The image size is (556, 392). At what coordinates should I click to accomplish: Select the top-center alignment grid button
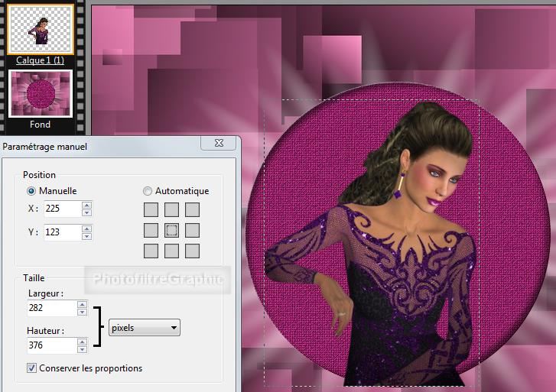172,209
